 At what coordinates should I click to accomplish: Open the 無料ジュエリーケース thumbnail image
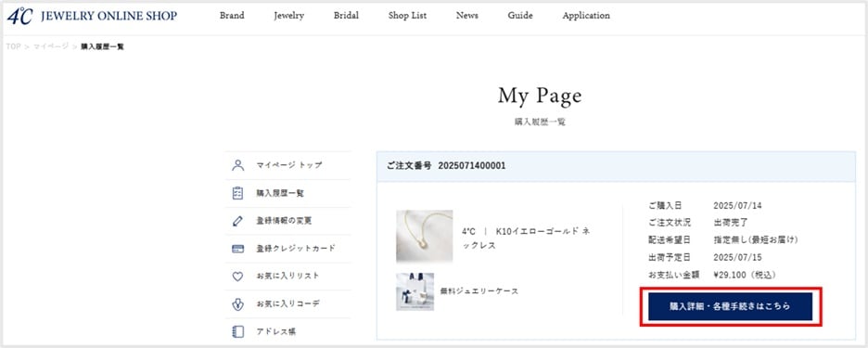(x=415, y=291)
